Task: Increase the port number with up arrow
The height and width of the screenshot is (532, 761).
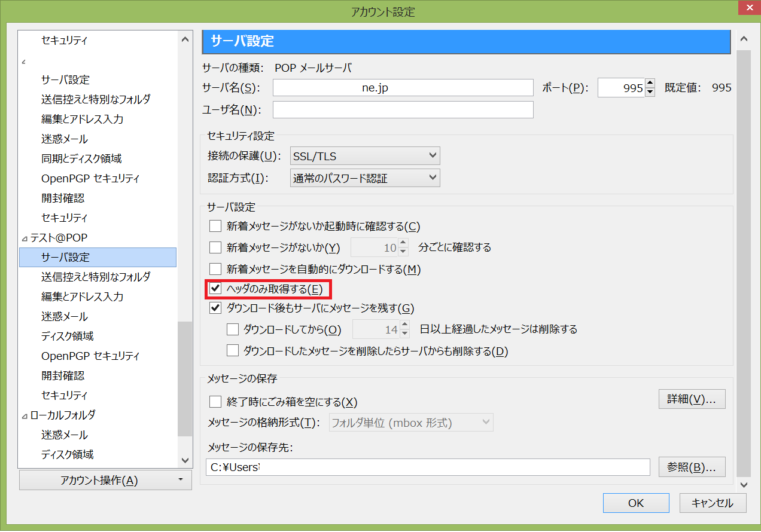Action: [650, 84]
